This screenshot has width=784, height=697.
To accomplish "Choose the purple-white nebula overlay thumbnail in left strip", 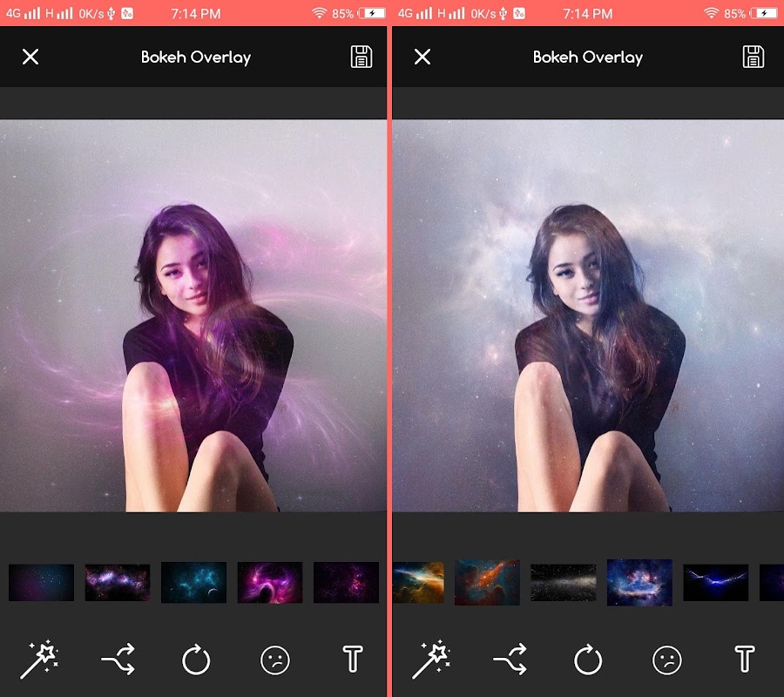I will click(x=118, y=583).
